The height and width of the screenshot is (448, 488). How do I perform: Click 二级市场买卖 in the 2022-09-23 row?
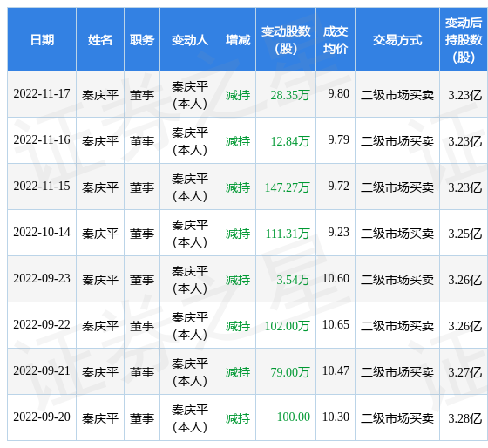click(397, 280)
